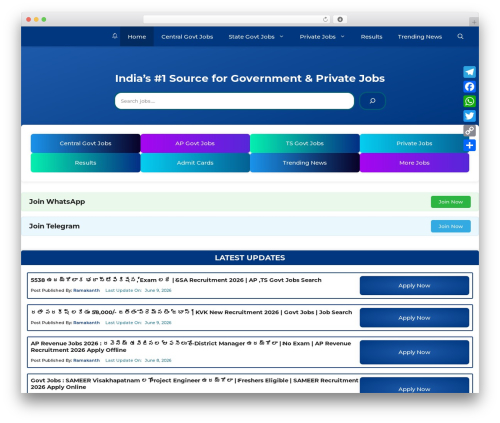Click the TS Govt Jobs category tile

[305, 143]
